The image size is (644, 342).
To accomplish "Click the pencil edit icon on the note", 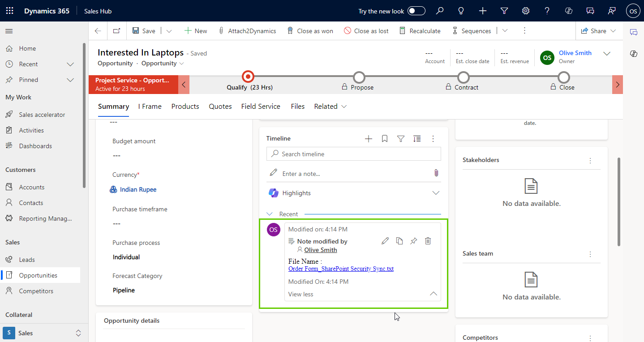I will pyautogui.click(x=385, y=241).
